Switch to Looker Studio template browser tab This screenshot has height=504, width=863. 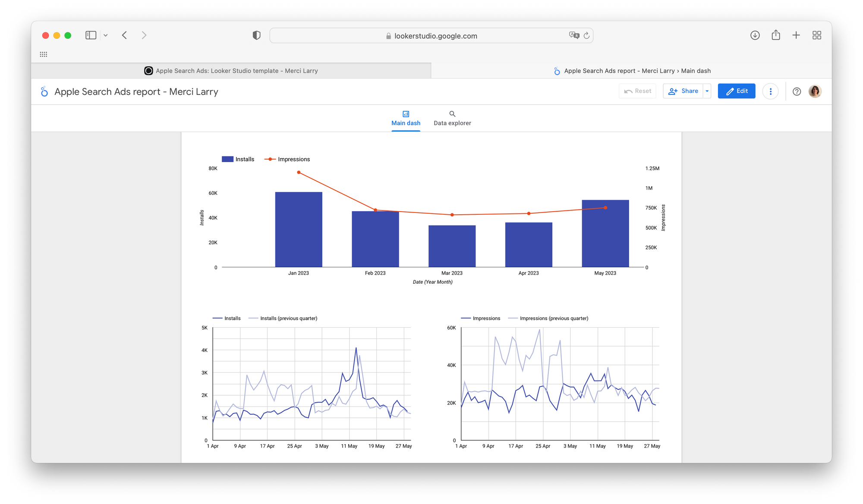[x=231, y=71]
